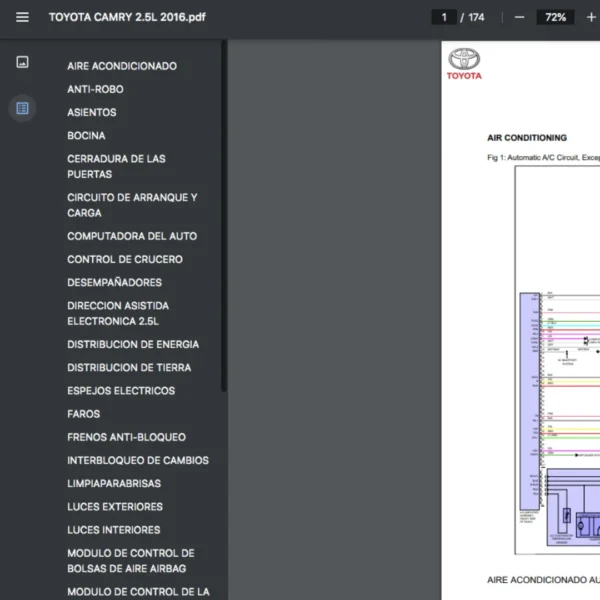
Task: Click the zoom out minus button
Action: 519,17
